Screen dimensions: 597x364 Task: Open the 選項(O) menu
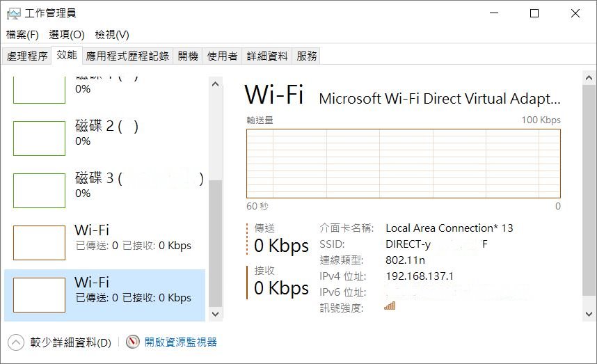[67, 35]
